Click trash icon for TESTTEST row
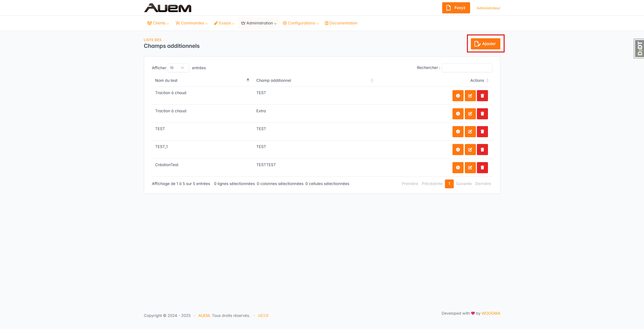644x329 pixels. tap(482, 168)
